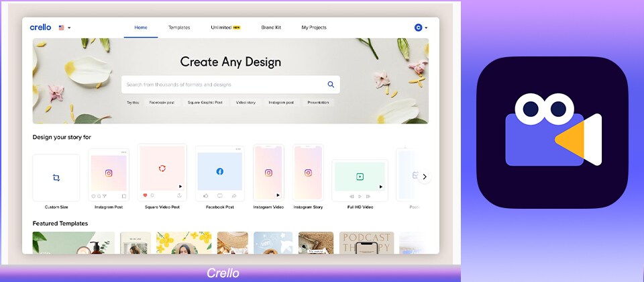Open the Unlimited NEW tab
644x282 pixels.
(225, 28)
